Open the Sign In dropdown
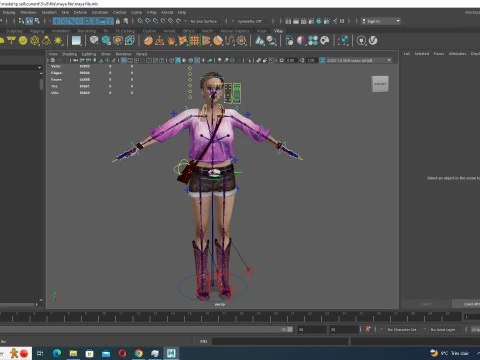 point(381,21)
